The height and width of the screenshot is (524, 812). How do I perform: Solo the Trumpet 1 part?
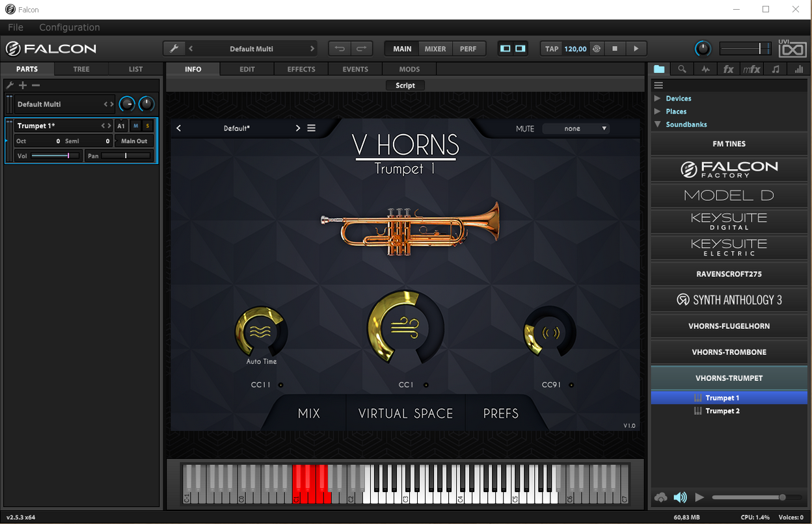(148, 125)
